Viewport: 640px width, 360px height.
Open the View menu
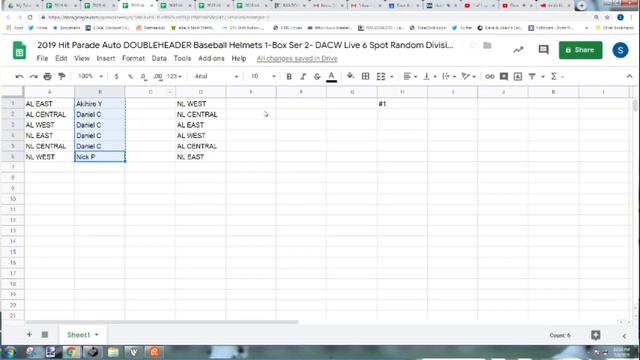click(82, 58)
